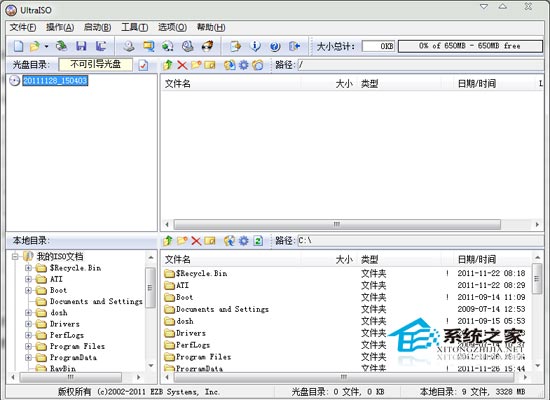Open the 启动(B) menu
The height and width of the screenshot is (400, 550).
pyautogui.click(x=98, y=27)
